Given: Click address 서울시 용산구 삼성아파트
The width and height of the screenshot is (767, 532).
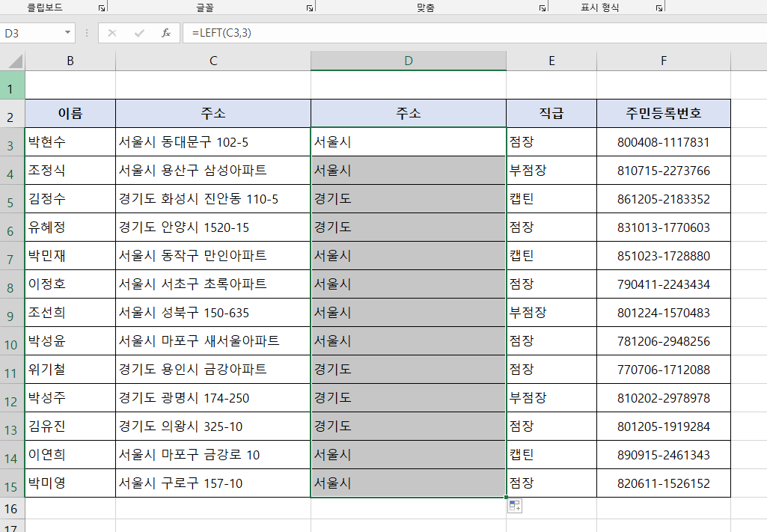Looking at the screenshot, I should pos(213,171).
